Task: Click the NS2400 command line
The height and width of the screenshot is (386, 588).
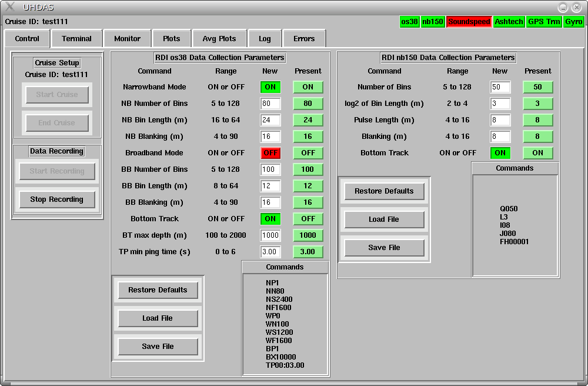Action: [x=279, y=300]
